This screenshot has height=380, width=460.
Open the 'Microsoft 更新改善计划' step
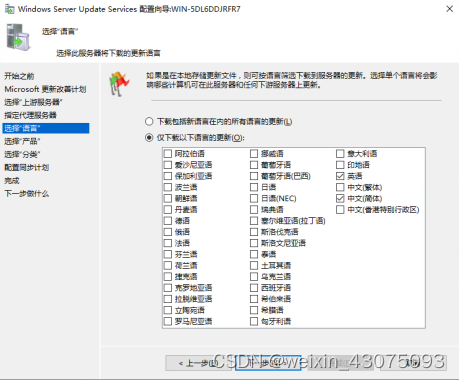coord(45,89)
